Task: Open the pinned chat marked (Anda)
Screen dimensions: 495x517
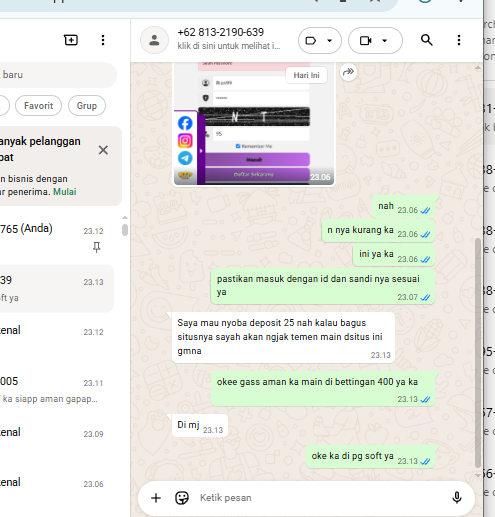Action: tap(57, 237)
